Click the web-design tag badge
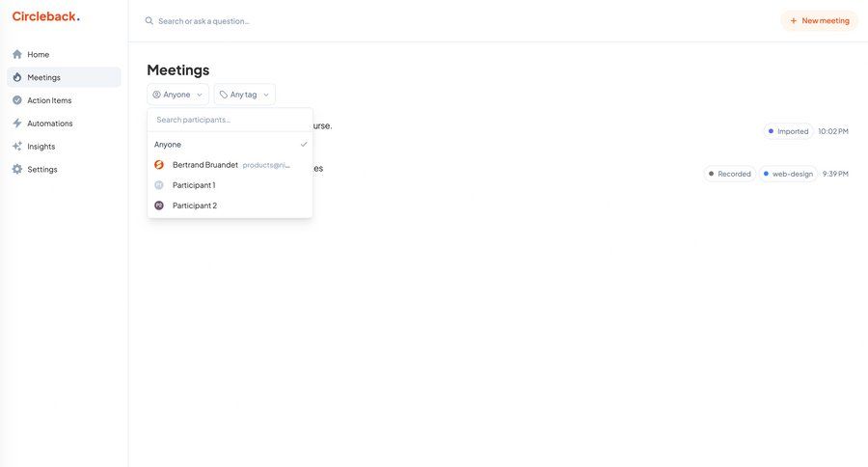 click(x=787, y=174)
